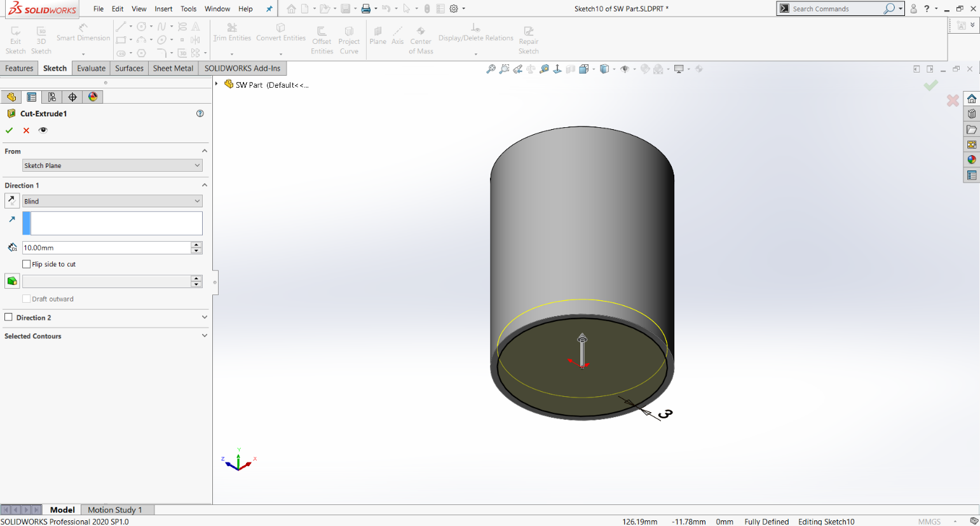The height and width of the screenshot is (526, 980).
Task: Open the Trim Entities tool
Action: click(233, 32)
